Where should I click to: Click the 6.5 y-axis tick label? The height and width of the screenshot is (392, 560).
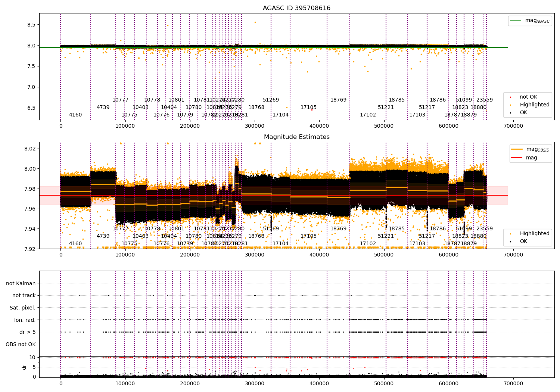(31, 108)
